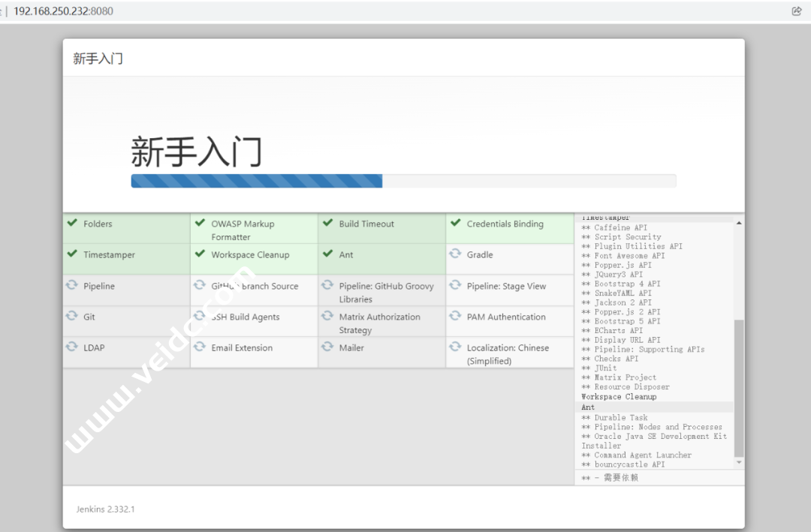Click the refresh icon next to Pipeline
The width and height of the screenshot is (811, 532).
tap(72, 285)
